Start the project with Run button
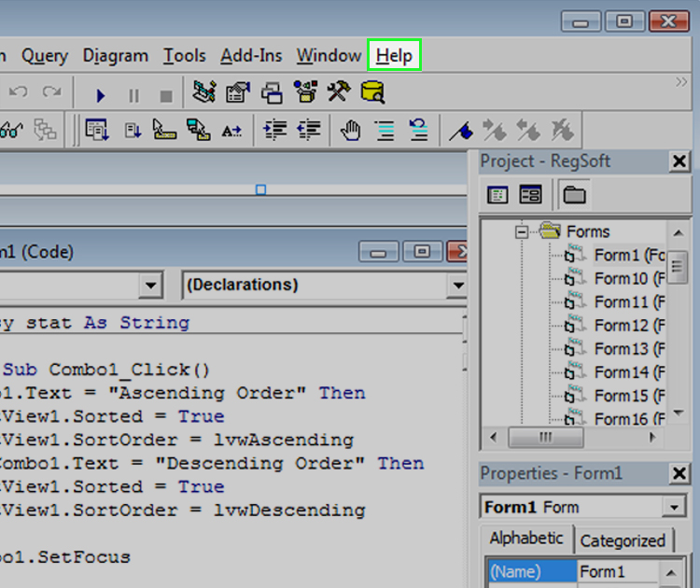 coord(101,95)
